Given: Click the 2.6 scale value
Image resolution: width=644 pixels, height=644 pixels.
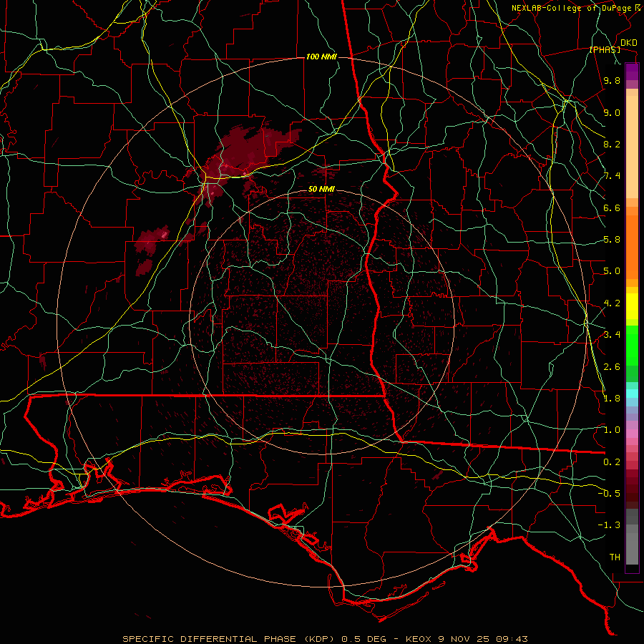Looking at the screenshot, I should (612, 367).
